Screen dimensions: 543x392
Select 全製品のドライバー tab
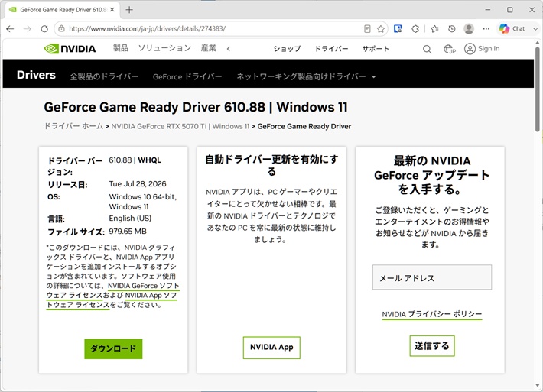pos(104,76)
